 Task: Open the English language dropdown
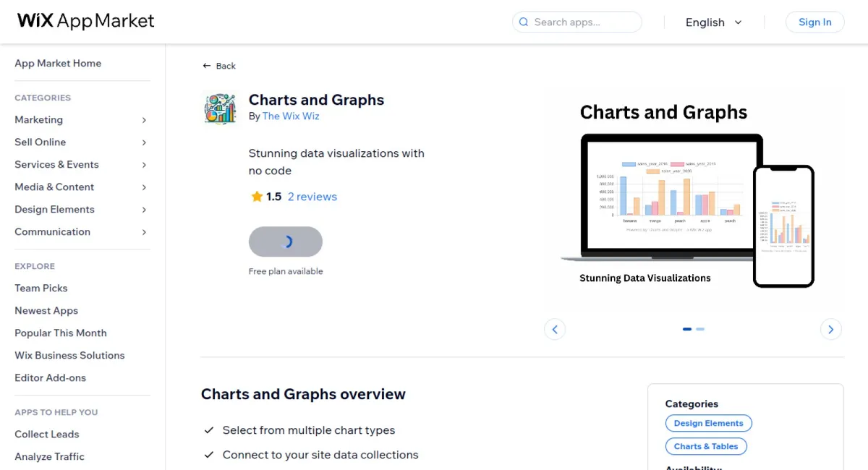(x=714, y=22)
